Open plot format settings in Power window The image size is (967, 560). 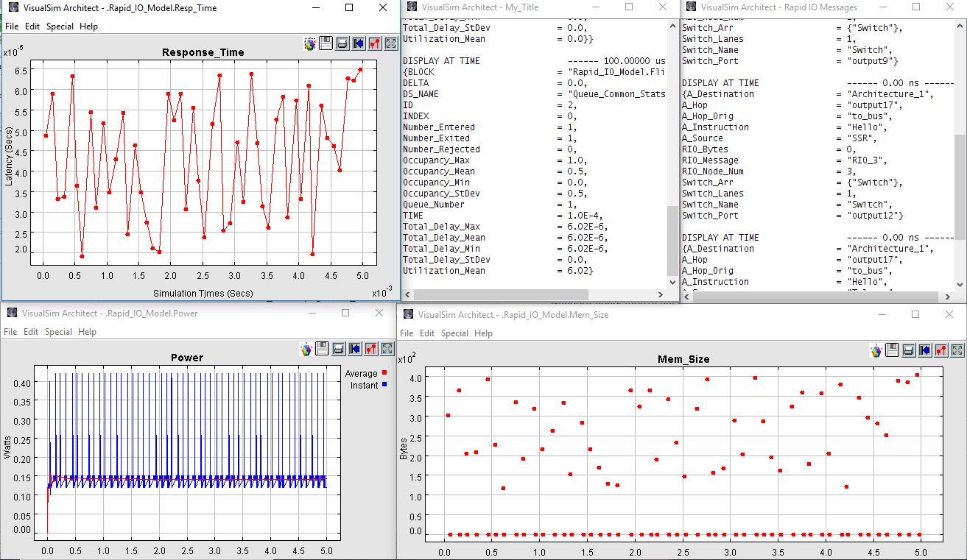click(371, 348)
